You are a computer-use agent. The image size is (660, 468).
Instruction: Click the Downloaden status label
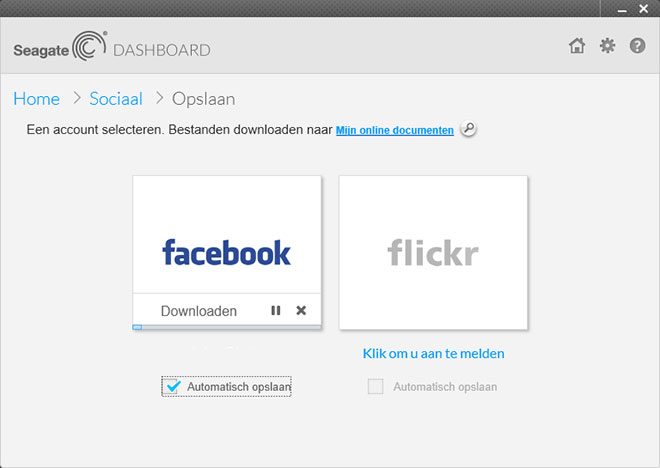point(199,311)
